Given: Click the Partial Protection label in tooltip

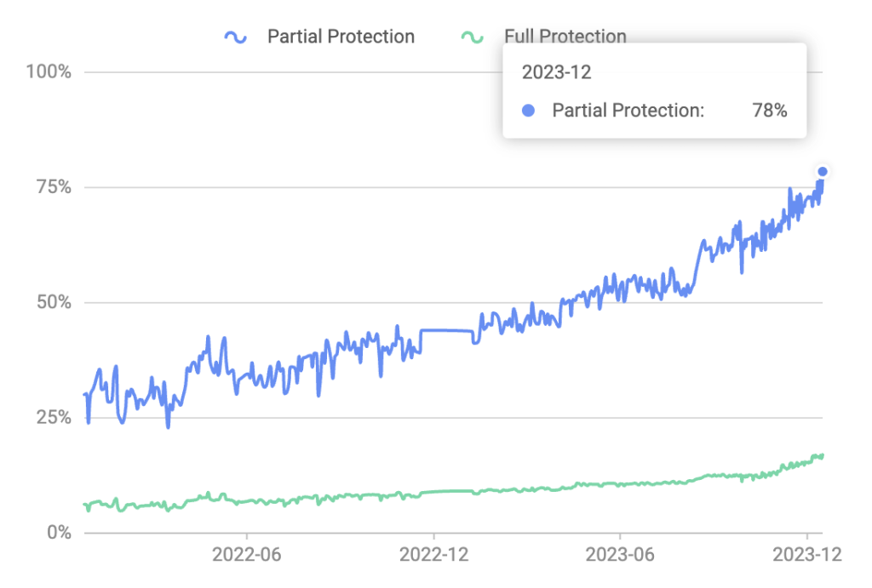Looking at the screenshot, I should (628, 111).
